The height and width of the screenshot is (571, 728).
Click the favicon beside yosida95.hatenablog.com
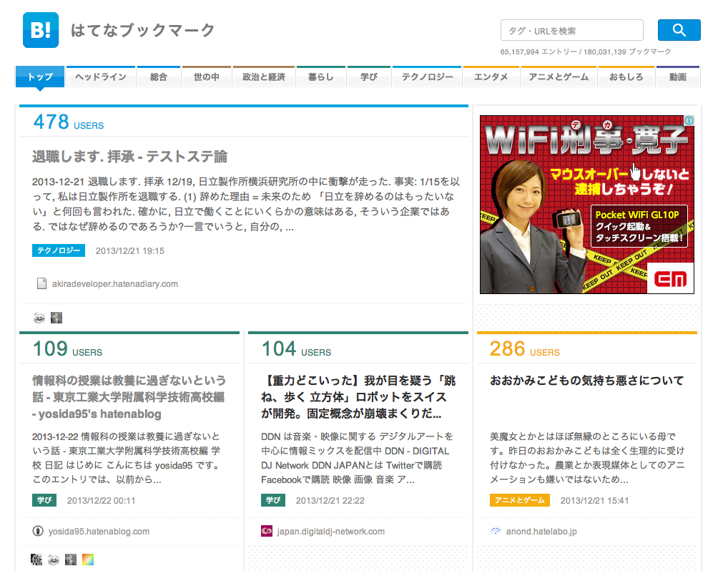(x=38, y=531)
